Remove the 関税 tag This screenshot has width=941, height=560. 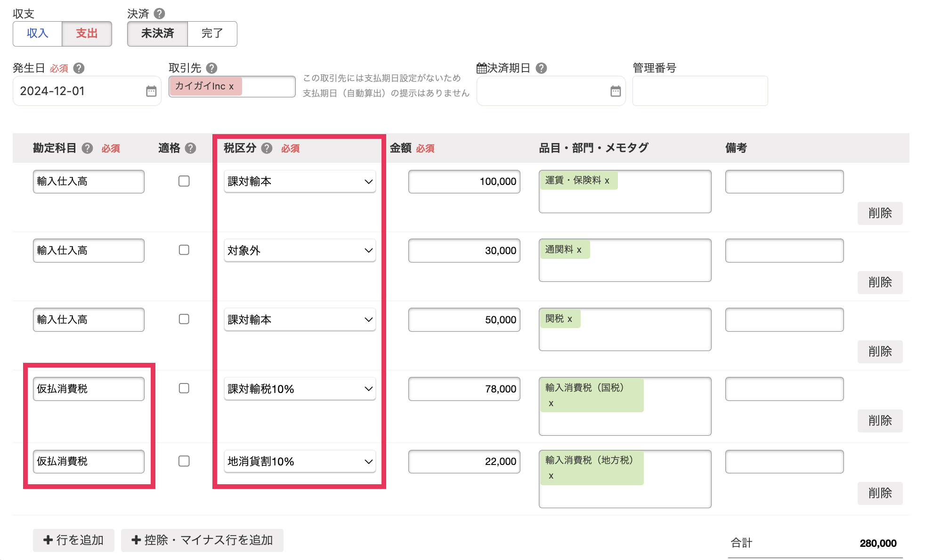pos(570,319)
